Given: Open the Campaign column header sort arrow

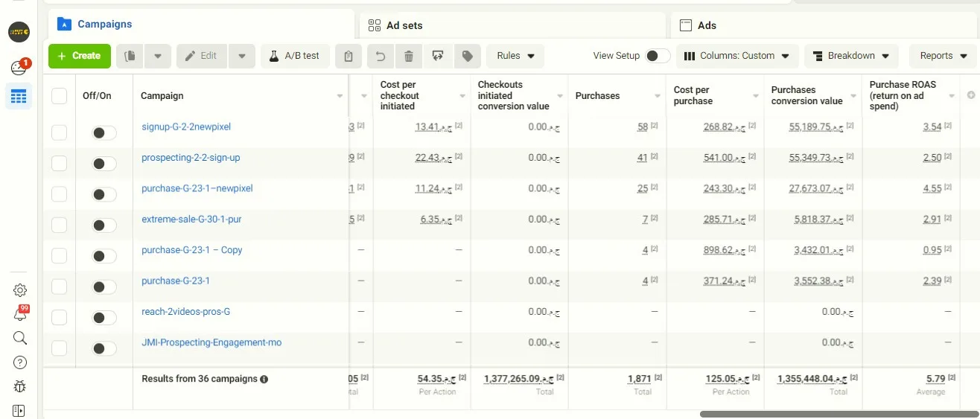Looking at the screenshot, I should point(340,96).
